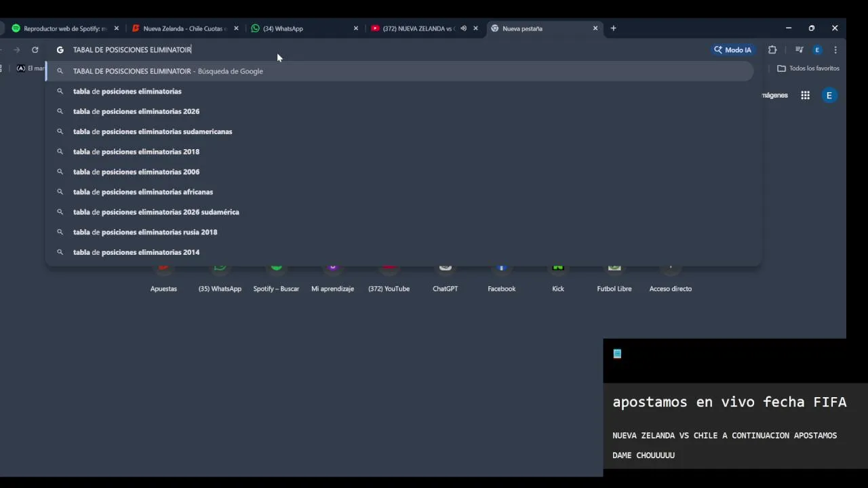The height and width of the screenshot is (488, 868).
Task: Select suggestion eliminatorias 2014
Action: [399, 252]
